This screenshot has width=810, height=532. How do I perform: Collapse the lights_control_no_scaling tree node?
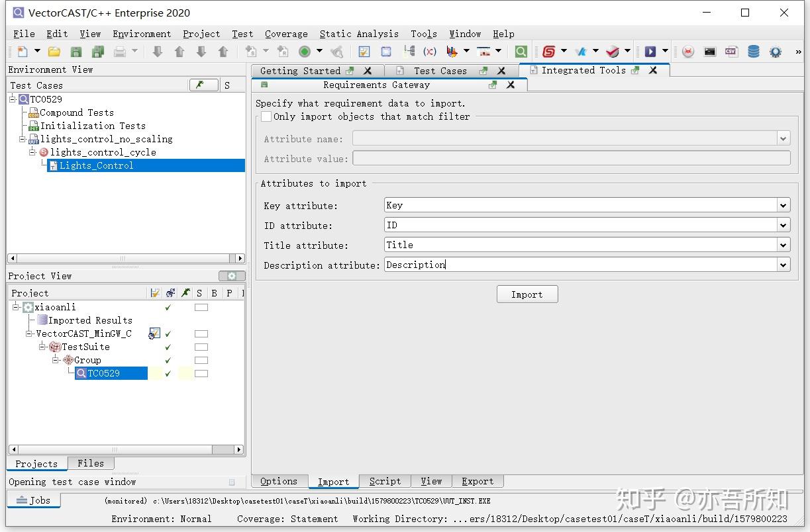click(23, 139)
